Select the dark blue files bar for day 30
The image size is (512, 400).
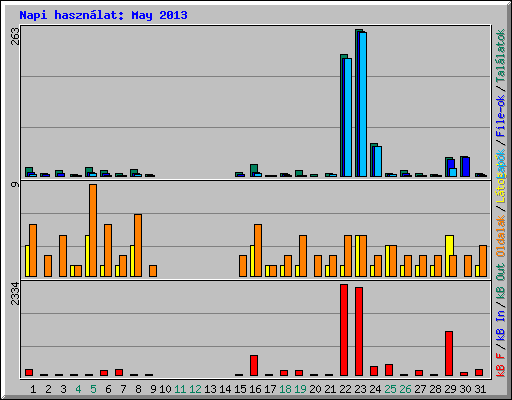(x=466, y=167)
